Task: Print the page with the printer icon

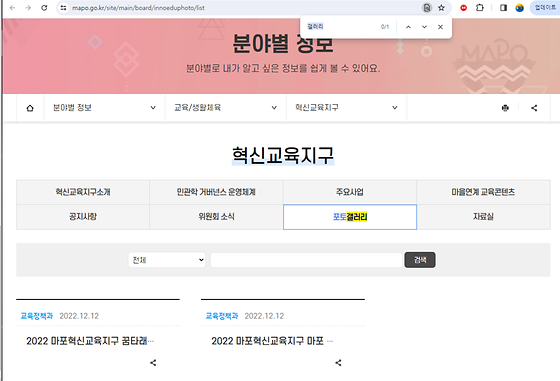Action: [505, 108]
